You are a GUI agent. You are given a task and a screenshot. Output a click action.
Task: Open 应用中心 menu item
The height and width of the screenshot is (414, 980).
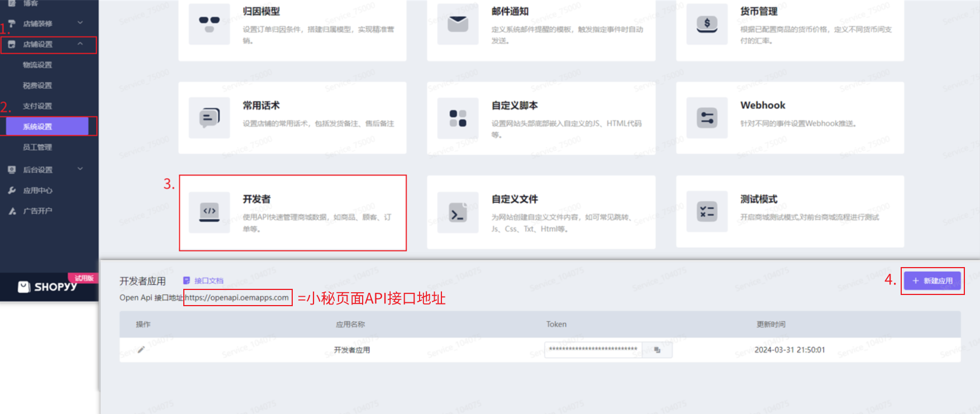37,190
